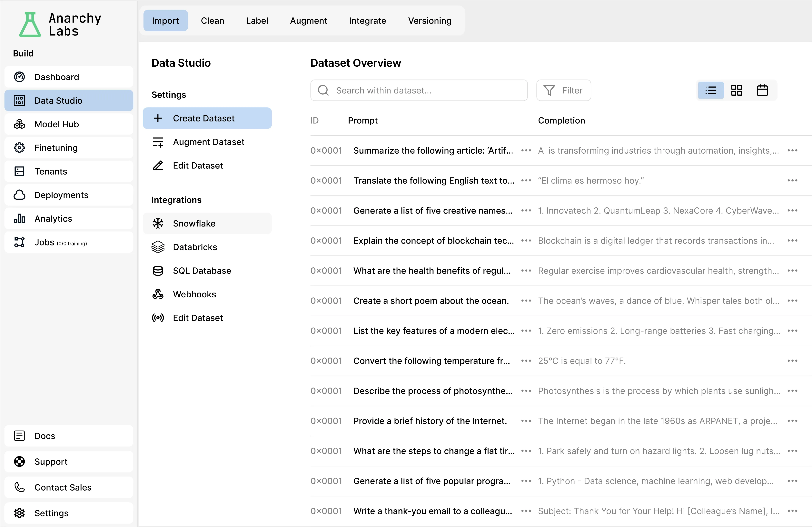Select Data Studio in the sidebar
Image resolution: width=812 pixels, height=527 pixels.
pyautogui.click(x=69, y=101)
